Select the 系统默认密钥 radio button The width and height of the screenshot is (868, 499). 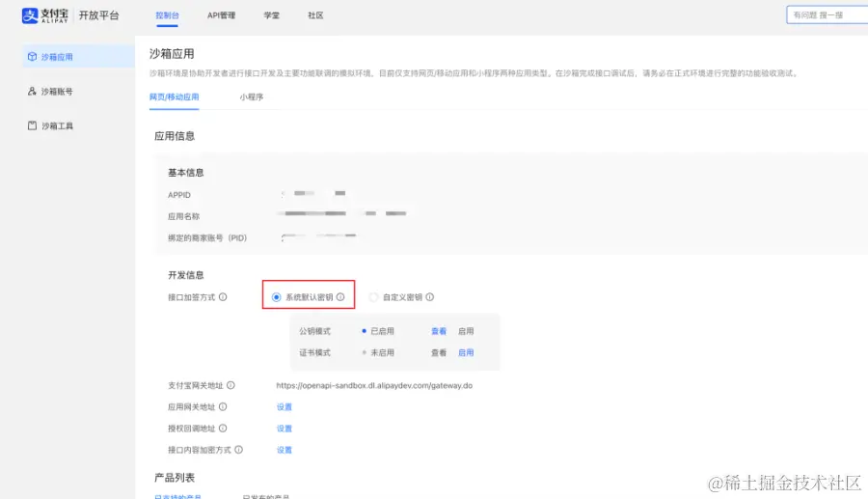coord(276,297)
